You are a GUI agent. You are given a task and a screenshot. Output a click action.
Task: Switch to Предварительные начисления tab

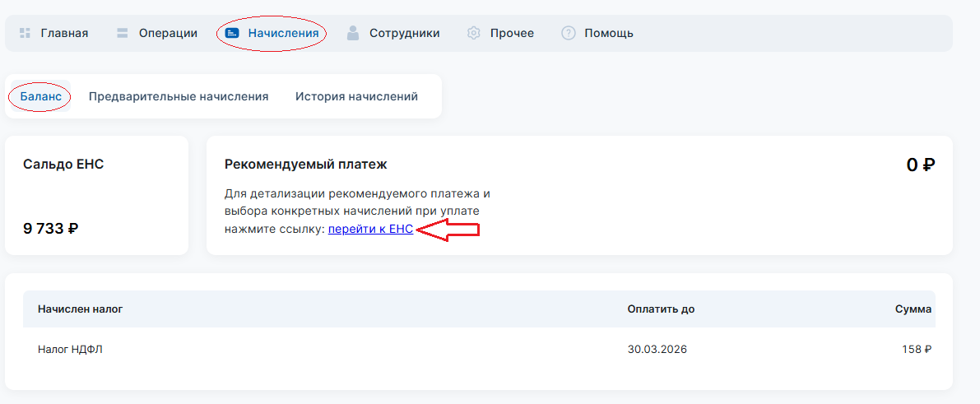179,97
